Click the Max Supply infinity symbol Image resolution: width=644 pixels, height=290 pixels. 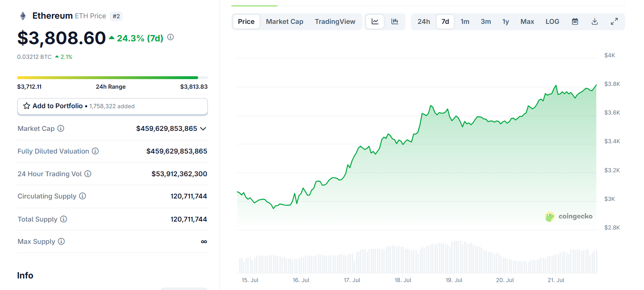tap(204, 241)
